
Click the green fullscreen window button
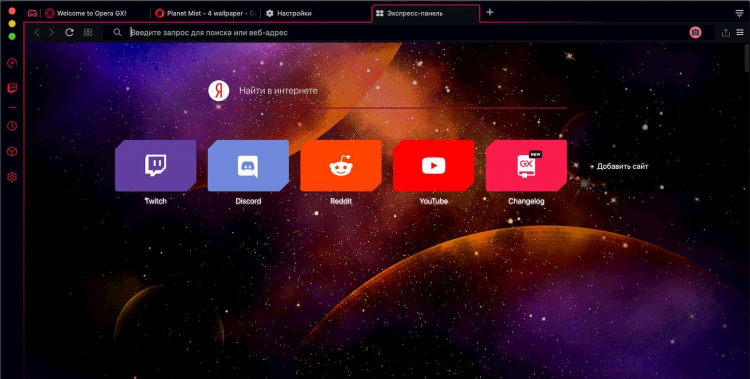pos(12,36)
